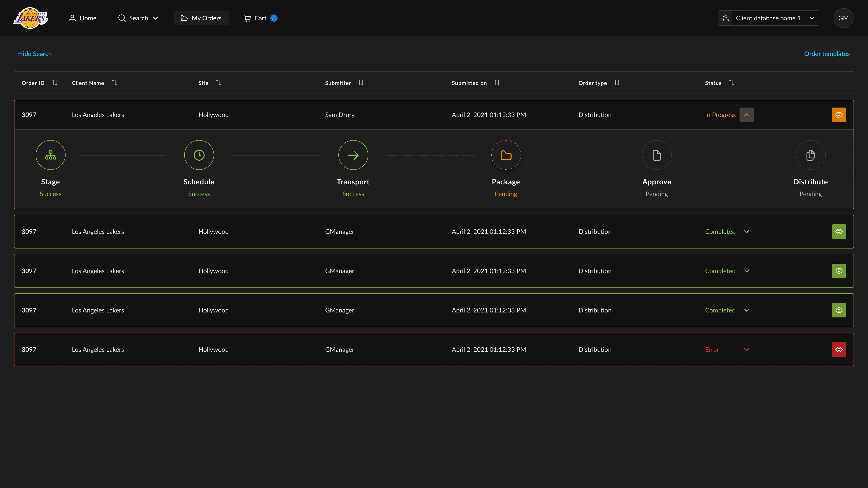The height and width of the screenshot is (488, 868).
Task: Click the Transport step arrow icon
Action: pos(353,155)
